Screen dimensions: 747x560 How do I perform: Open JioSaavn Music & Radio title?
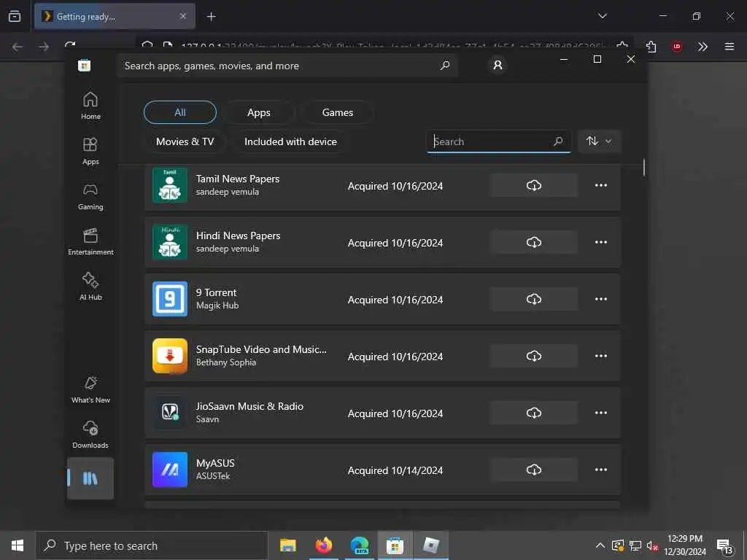tap(249, 406)
